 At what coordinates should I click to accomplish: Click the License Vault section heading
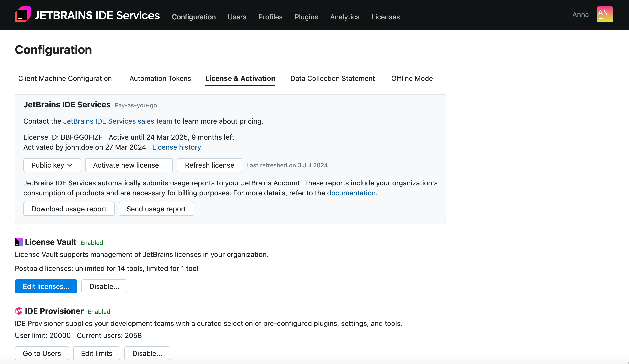pyautogui.click(x=51, y=242)
